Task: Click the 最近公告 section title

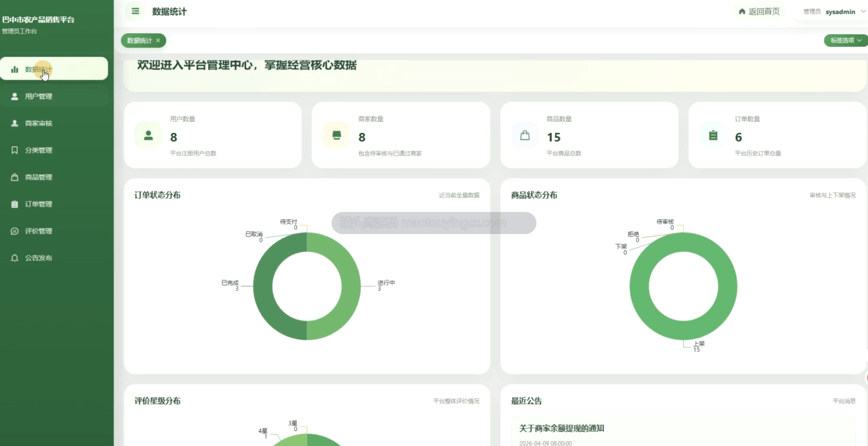Action: click(526, 401)
